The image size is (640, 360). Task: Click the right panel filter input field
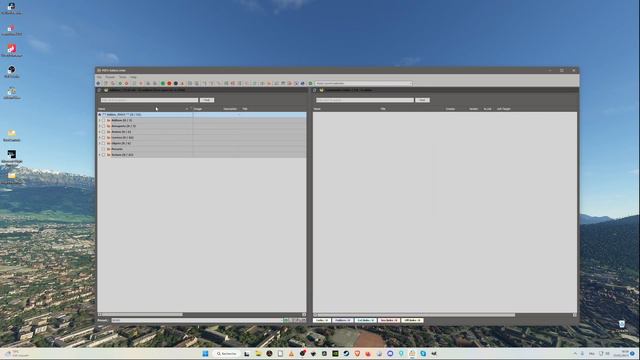point(364,100)
